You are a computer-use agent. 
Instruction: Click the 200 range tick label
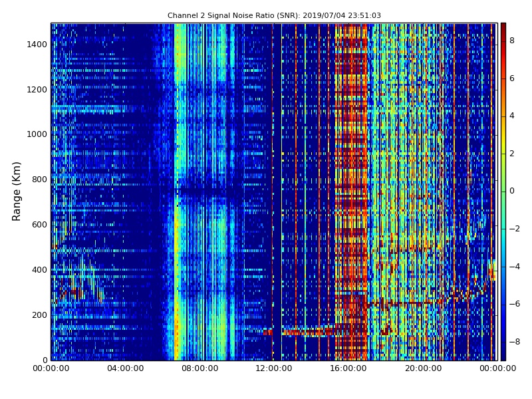click(39, 315)
